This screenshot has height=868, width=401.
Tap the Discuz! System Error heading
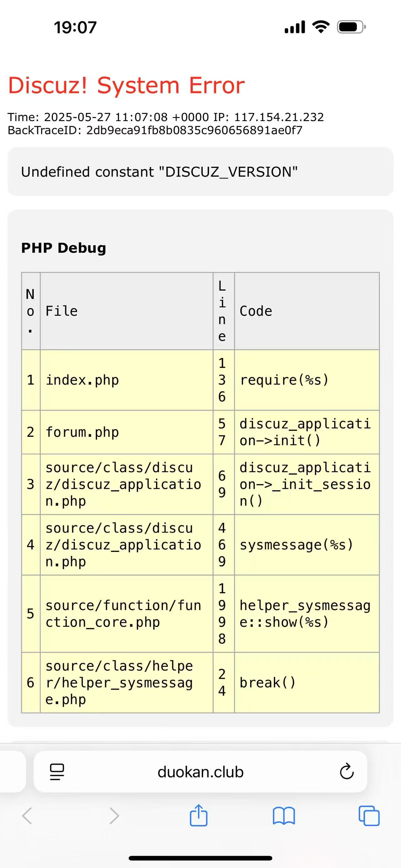[127, 85]
